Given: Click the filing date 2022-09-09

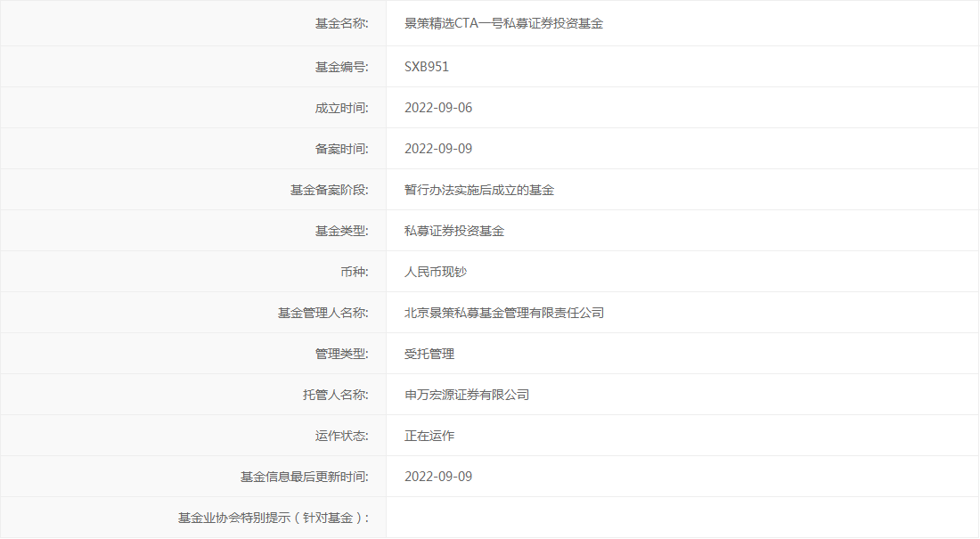Looking at the screenshot, I should 439,148.
